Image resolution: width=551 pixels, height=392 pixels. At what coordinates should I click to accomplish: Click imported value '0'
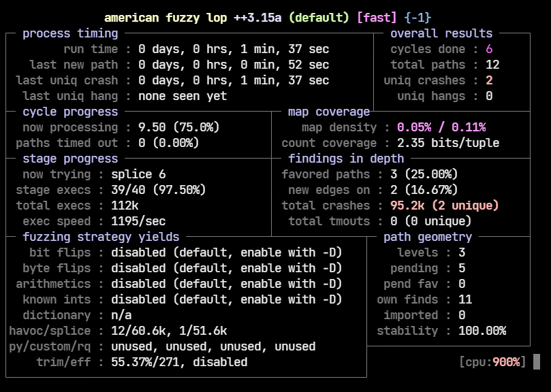pos(462,315)
